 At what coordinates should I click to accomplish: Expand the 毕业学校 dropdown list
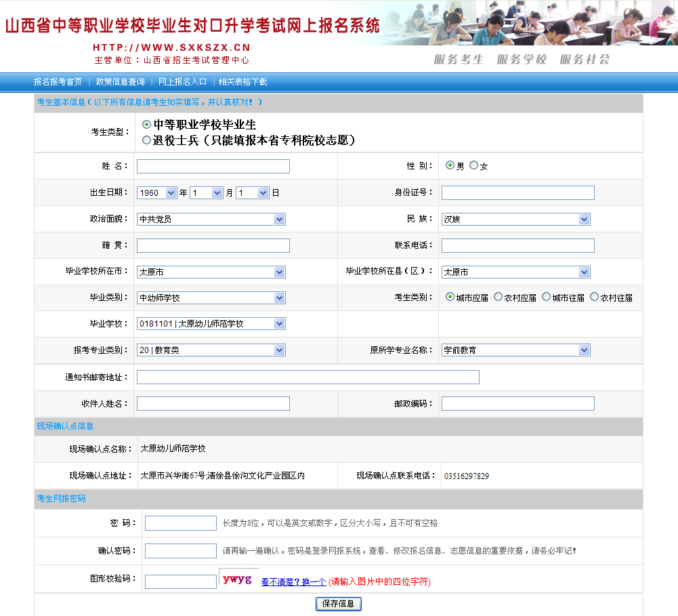pos(211,324)
